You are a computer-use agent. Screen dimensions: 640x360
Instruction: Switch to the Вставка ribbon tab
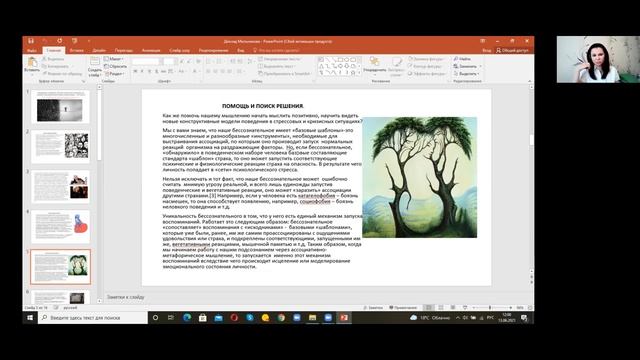[76, 51]
